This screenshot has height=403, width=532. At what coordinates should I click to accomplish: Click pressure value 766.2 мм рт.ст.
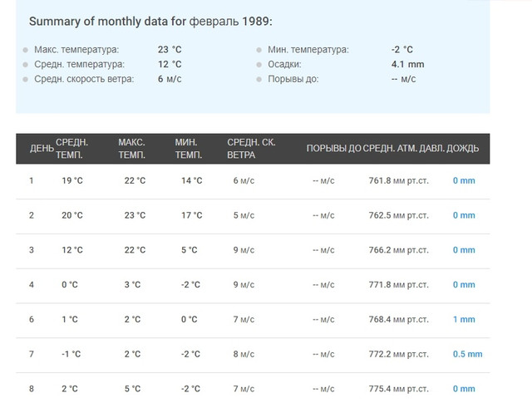point(399,250)
